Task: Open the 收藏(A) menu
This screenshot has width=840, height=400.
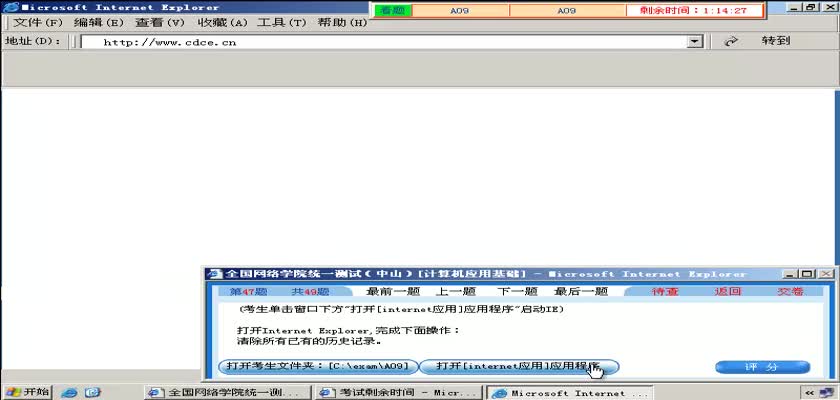Action: point(223,23)
